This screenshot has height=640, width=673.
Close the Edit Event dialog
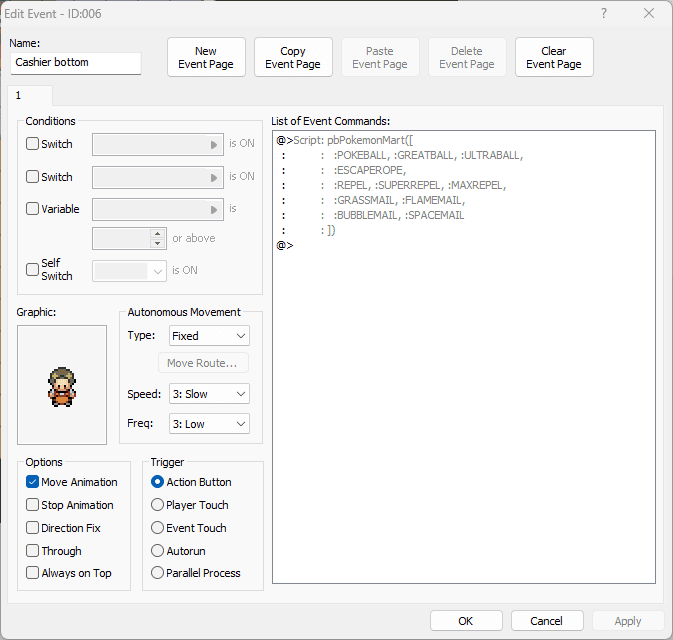click(x=649, y=13)
